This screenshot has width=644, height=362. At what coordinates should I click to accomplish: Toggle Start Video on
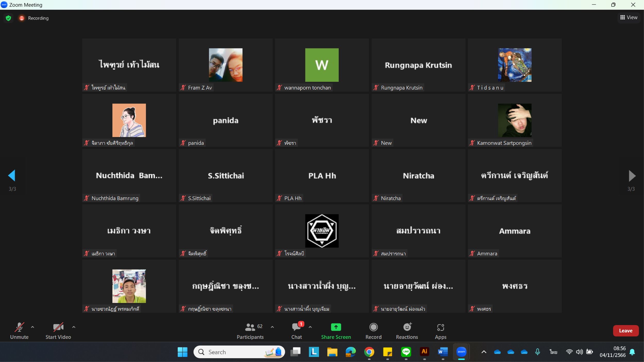(58, 331)
